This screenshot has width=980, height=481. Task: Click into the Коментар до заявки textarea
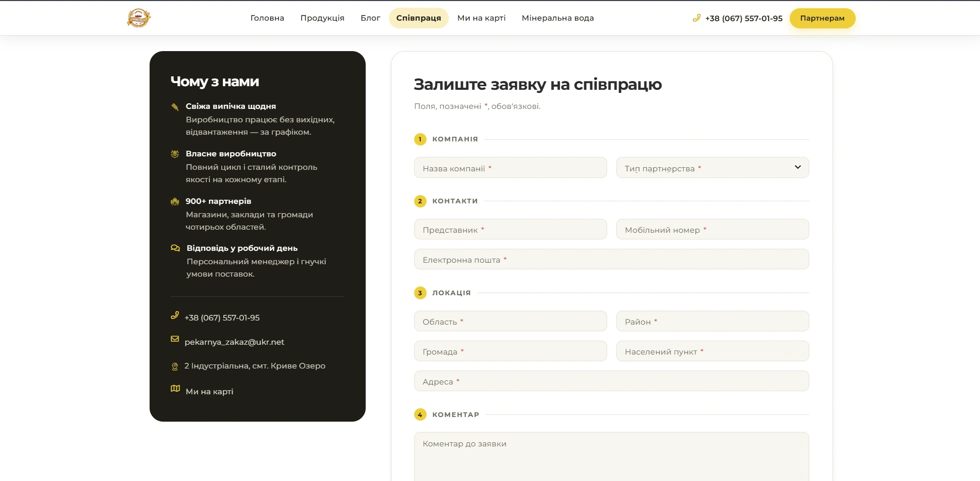pyautogui.click(x=611, y=457)
